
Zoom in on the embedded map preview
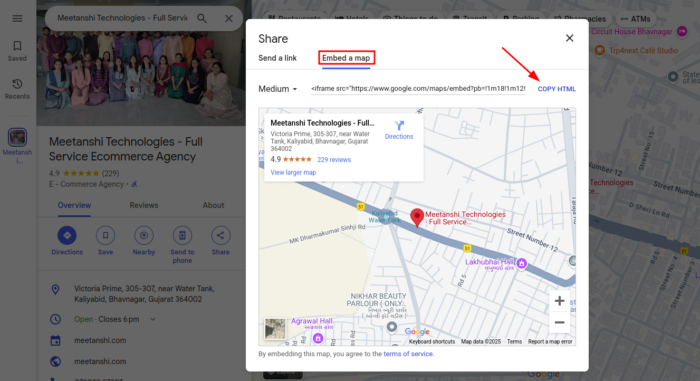point(559,301)
